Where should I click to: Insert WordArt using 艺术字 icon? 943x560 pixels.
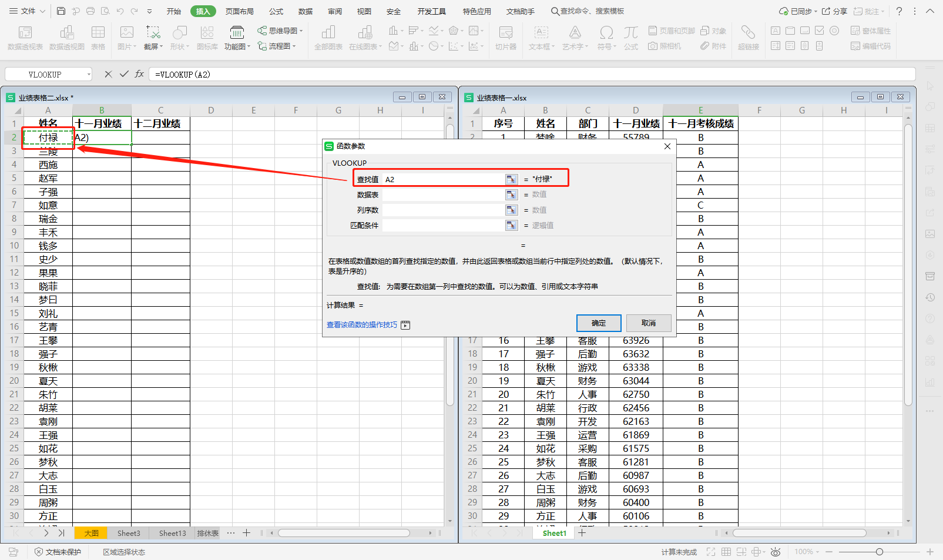click(573, 36)
